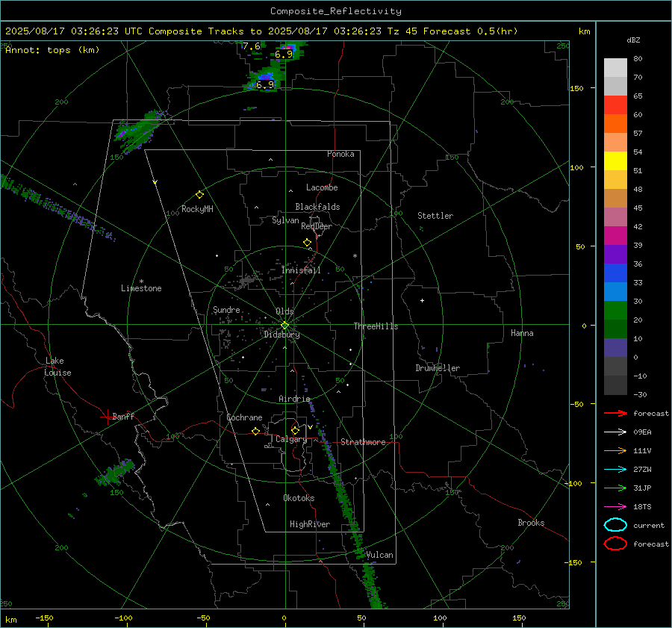Screen dimensions: 672x628
Task: Click the 150 tick on bottom axis
Action: [519, 618]
